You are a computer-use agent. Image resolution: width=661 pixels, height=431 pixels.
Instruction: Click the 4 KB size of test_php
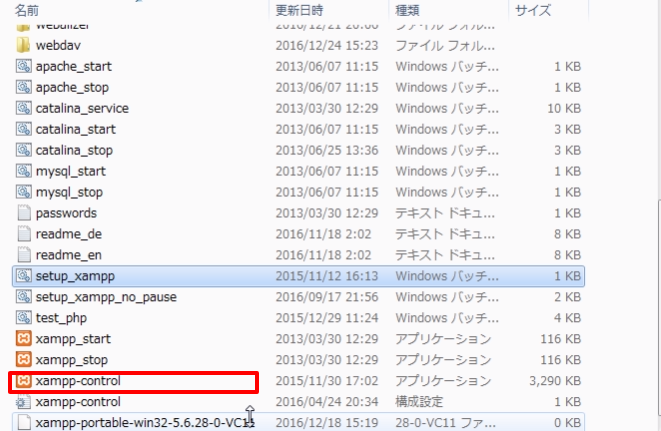(x=567, y=318)
